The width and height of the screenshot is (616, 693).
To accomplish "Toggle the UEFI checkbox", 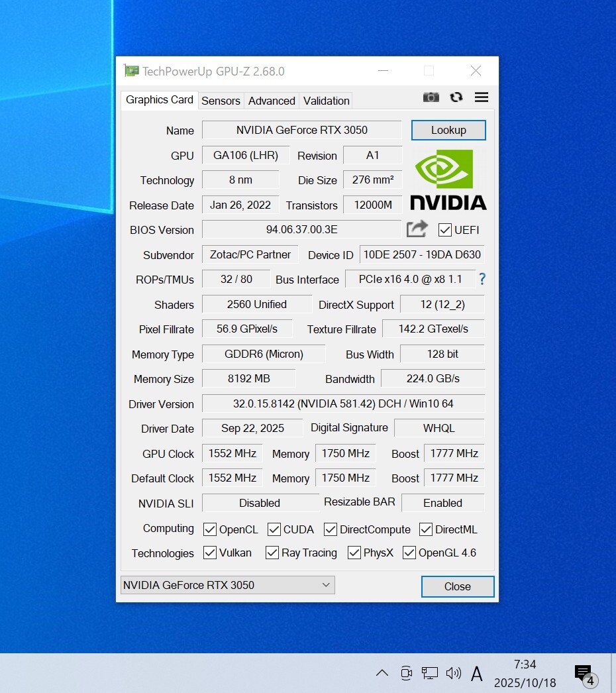I will [x=445, y=230].
